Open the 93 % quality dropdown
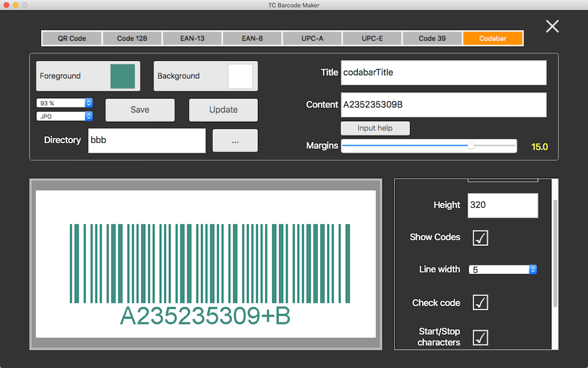588x368 pixels. pyautogui.click(x=64, y=103)
